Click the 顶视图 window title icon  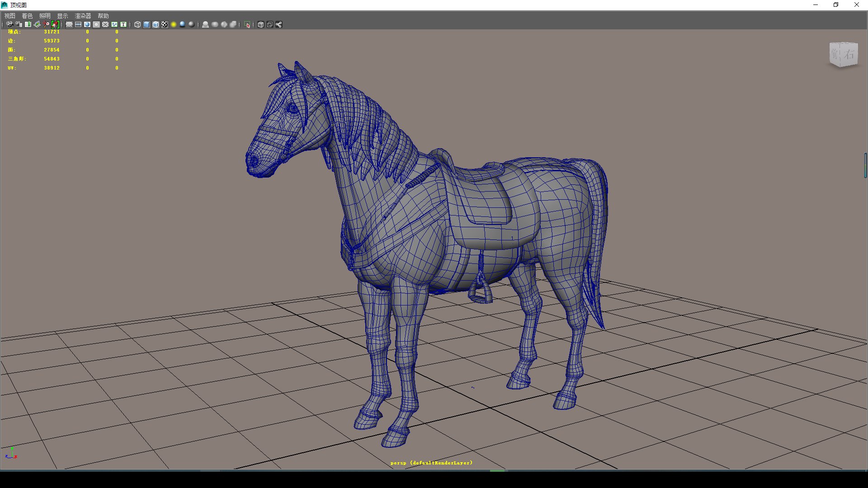pos(5,5)
